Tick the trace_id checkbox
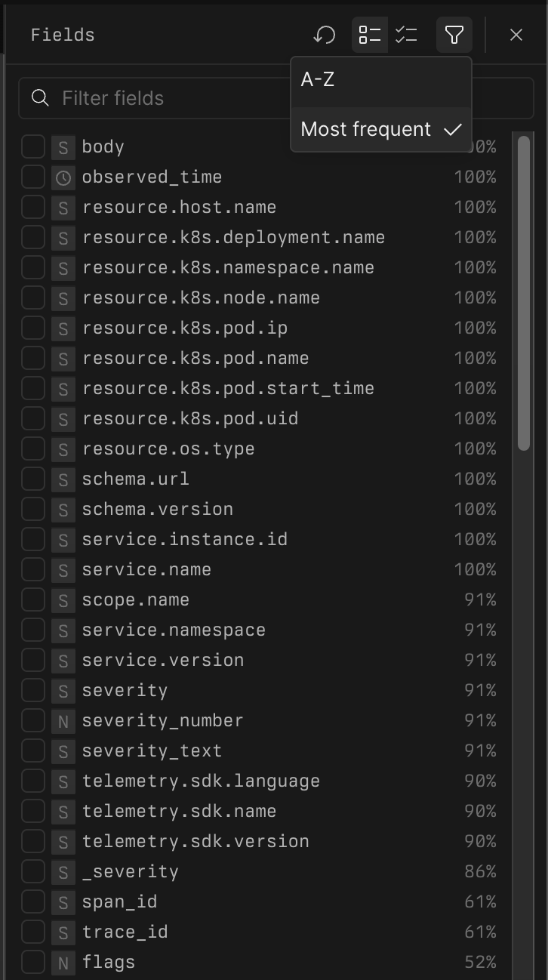The width and height of the screenshot is (548, 980). [32, 932]
